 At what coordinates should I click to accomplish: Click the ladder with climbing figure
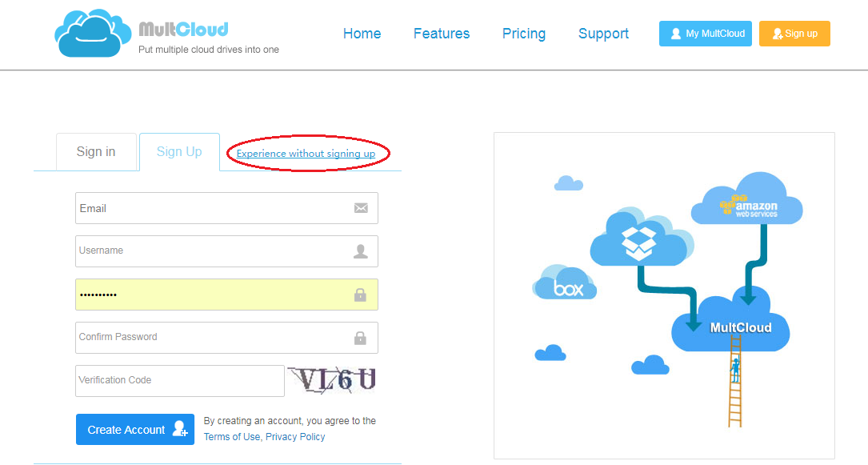pyautogui.click(x=735, y=382)
